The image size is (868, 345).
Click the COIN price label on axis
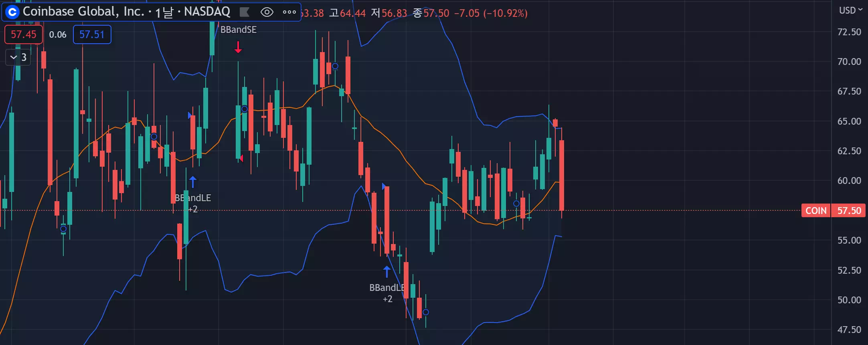coord(816,210)
